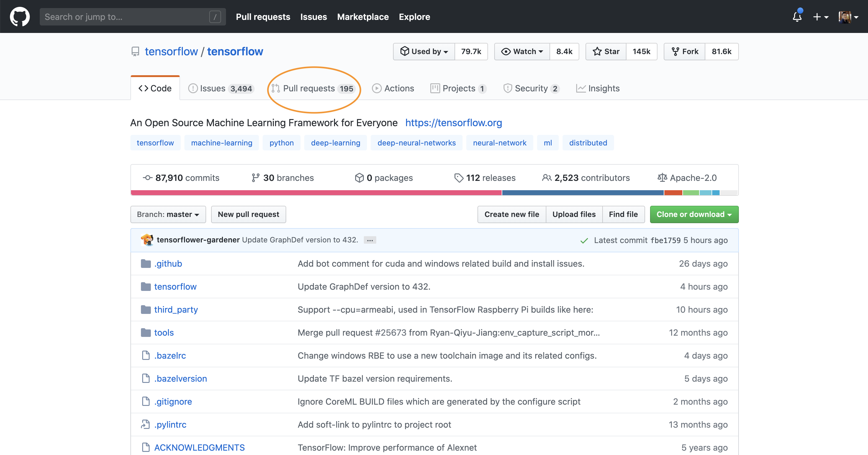Click the repository icon beside tensorflow
The width and height of the screenshot is (868, 455).
coord(135,52)
